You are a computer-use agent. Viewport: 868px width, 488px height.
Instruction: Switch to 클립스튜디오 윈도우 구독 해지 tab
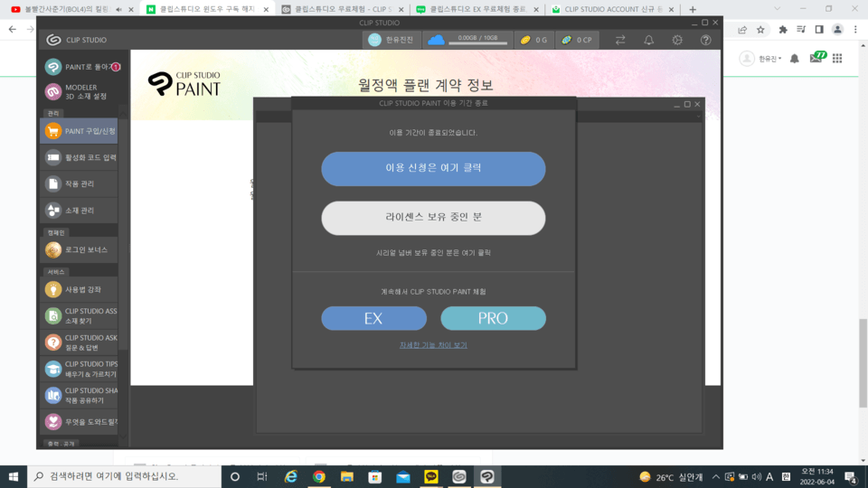[x=208, y=9]
